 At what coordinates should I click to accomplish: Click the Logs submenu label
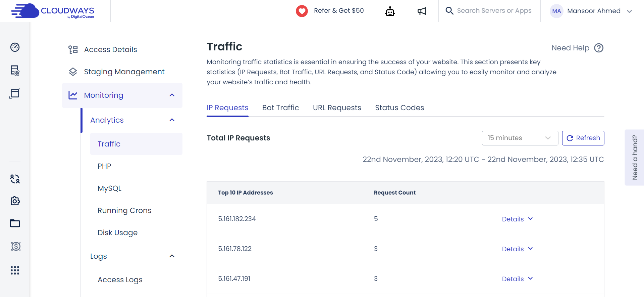[99, 256]
